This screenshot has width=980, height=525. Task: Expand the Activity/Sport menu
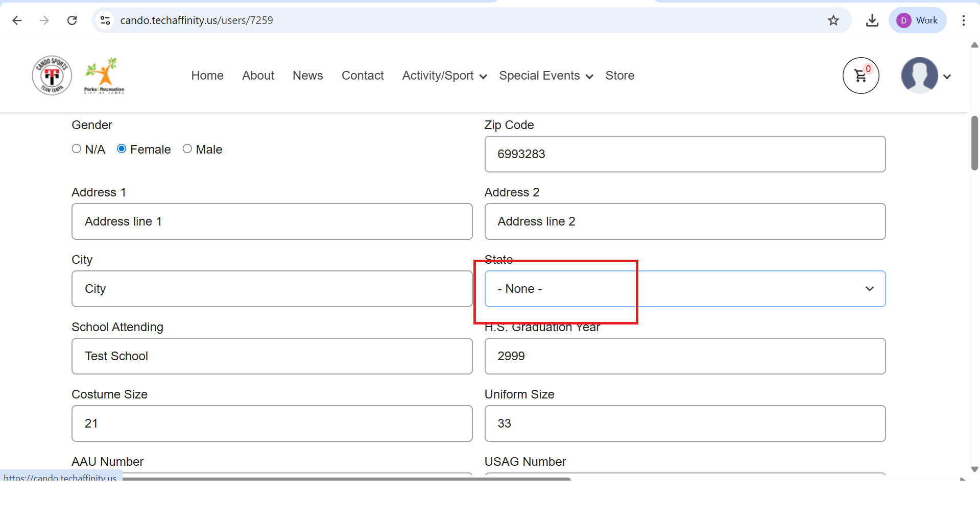pyautogui.click(x=444, y=76)
